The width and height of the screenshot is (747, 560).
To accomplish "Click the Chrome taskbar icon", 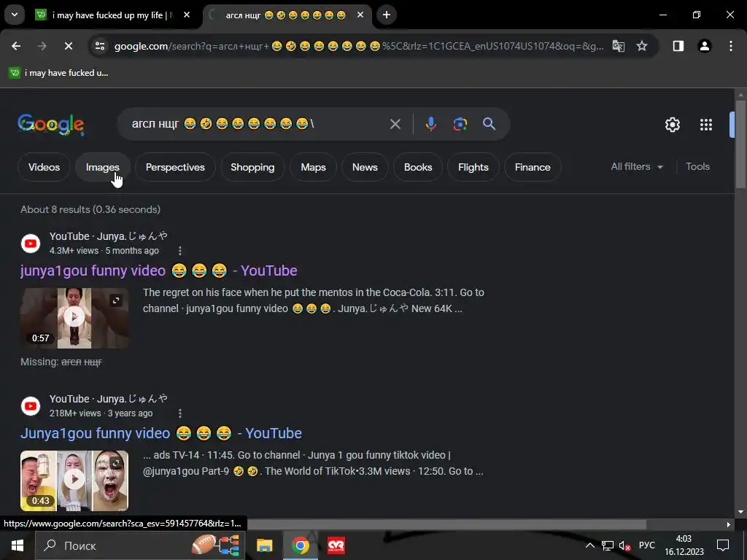I will coord(301,545).
